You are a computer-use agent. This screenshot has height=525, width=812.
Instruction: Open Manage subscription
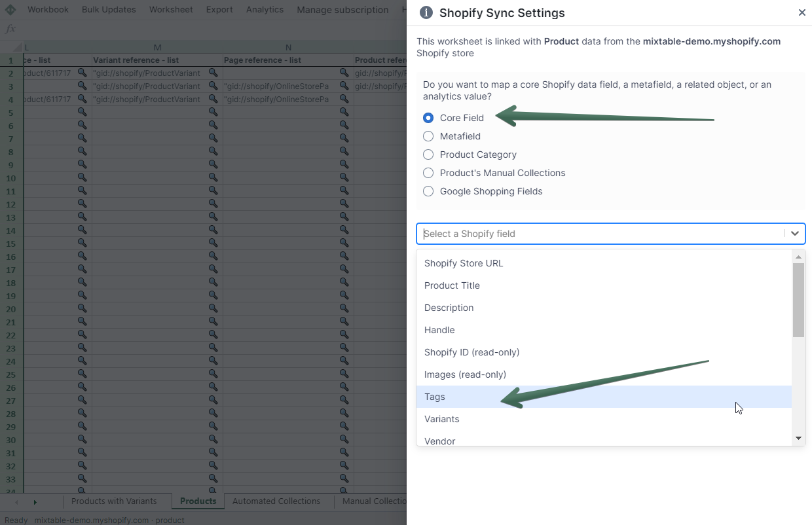tap(342, 10)
